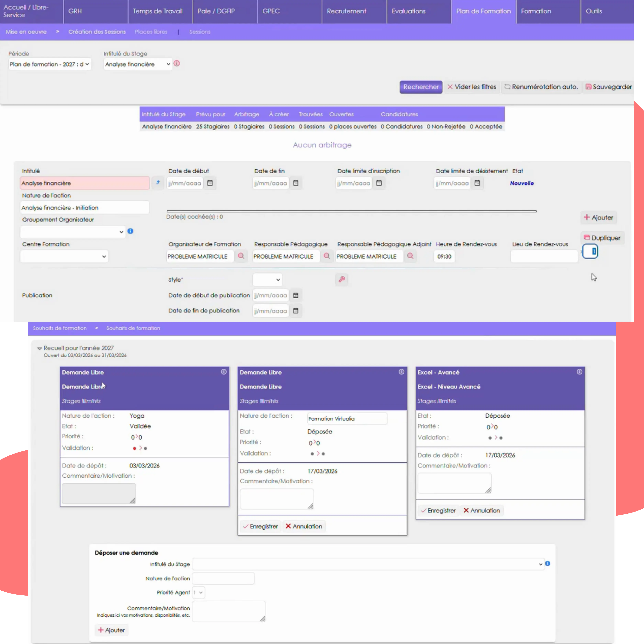Screen dimensions: 644x644
Task: Click the Nouvelle état label
Action: [x=522, y=183]
